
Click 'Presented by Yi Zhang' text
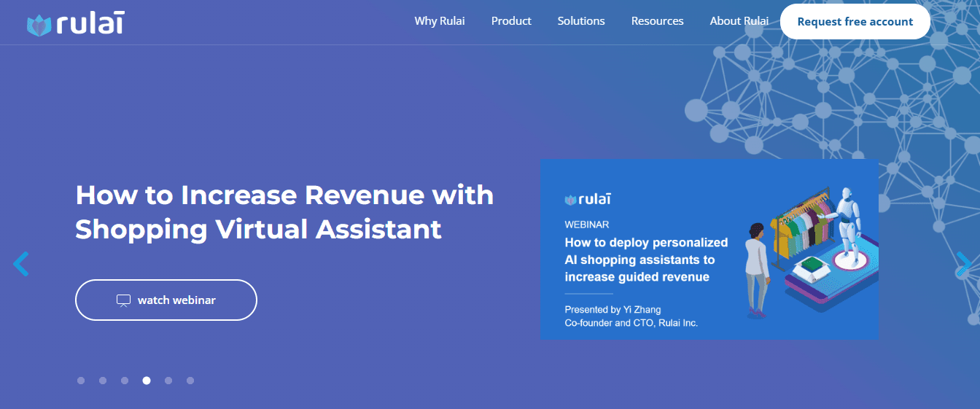(612, 310)
